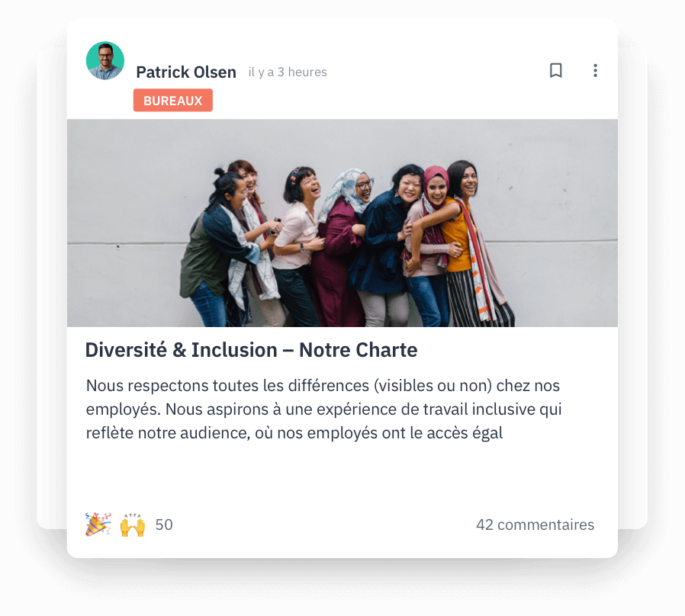Select the stacked card peeking on the right

tap(632, 288)
